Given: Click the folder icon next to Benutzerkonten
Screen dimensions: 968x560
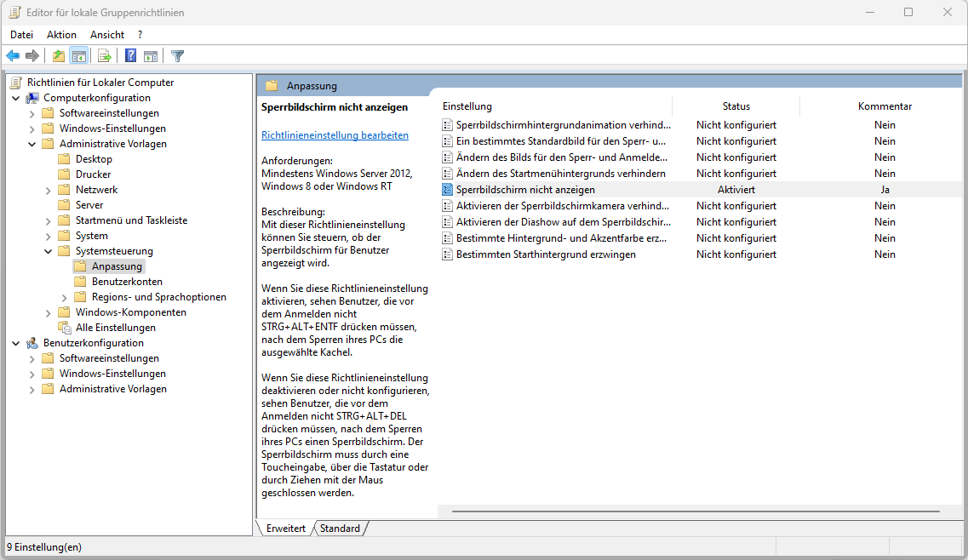Looking at the screenshot, I should pos(80,282).
